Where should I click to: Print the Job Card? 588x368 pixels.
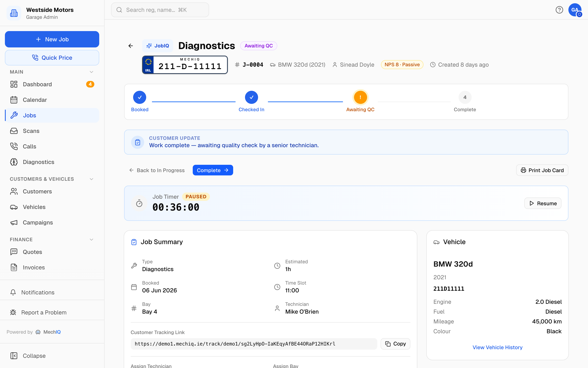click(542, 170)
